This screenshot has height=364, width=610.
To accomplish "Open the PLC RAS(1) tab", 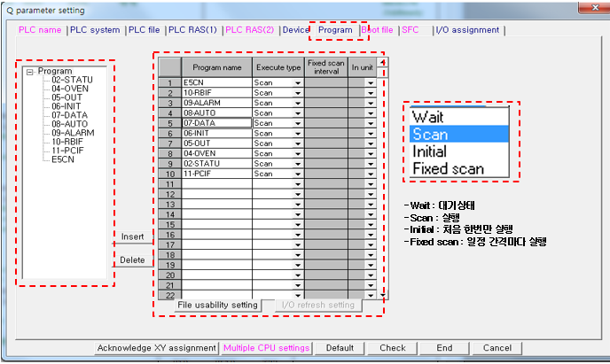I will (x=192, y=30).
